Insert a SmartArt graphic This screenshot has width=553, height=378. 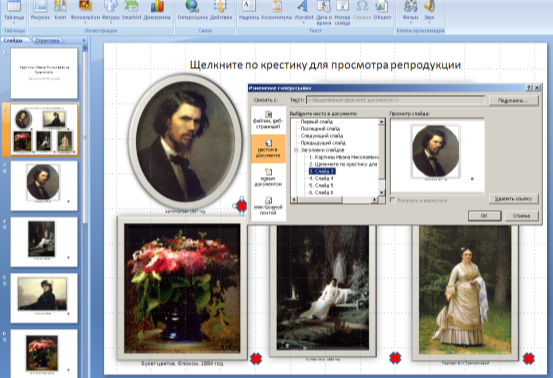point(132,11)
